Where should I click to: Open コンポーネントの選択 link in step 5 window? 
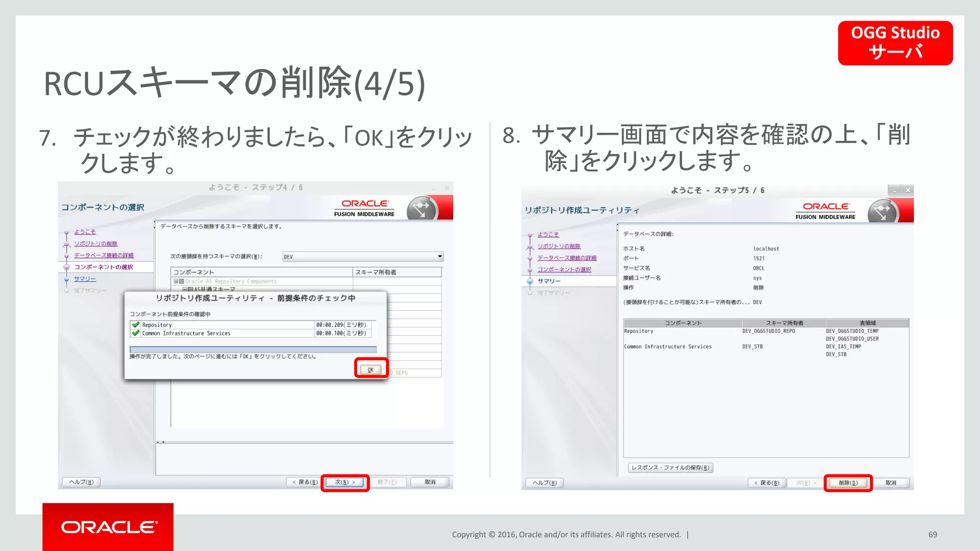(564, 270)
